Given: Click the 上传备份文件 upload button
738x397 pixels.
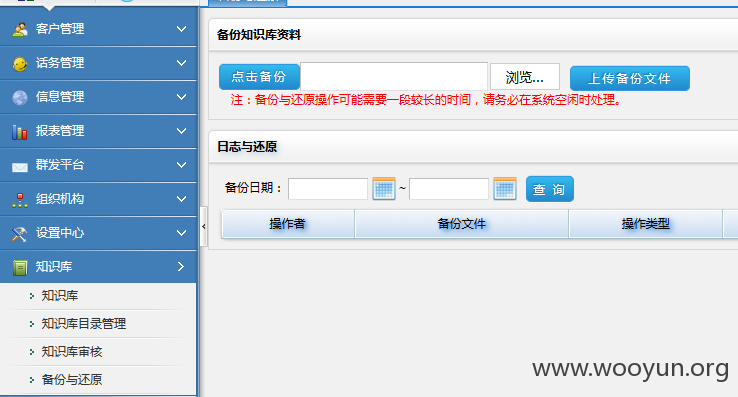Looking at the screenshot, I should coord(630,79).
